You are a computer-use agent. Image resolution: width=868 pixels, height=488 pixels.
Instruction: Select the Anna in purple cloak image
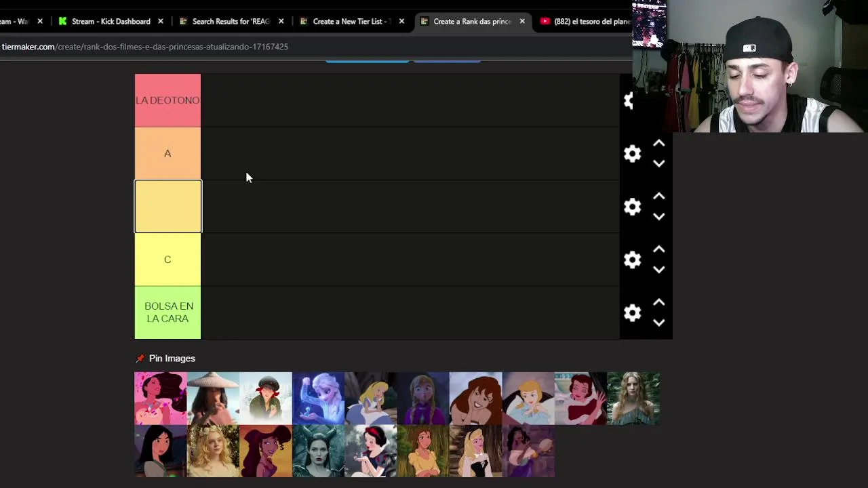(423, 399)
